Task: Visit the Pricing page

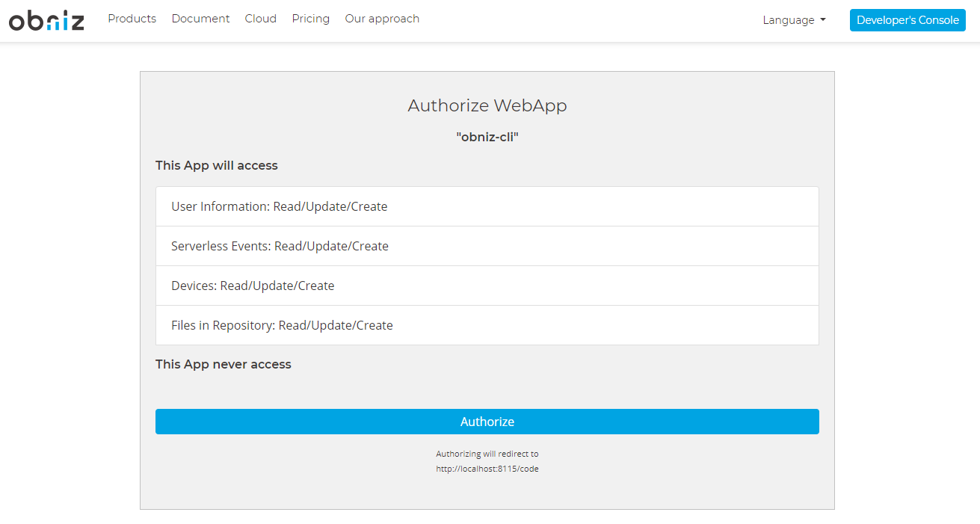Action: [310, 19]
